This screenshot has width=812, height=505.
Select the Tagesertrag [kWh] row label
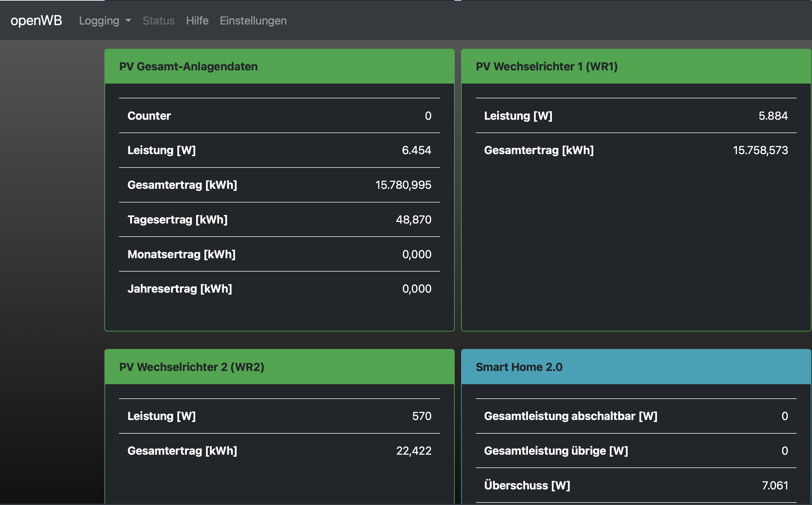tap(177, 219)
